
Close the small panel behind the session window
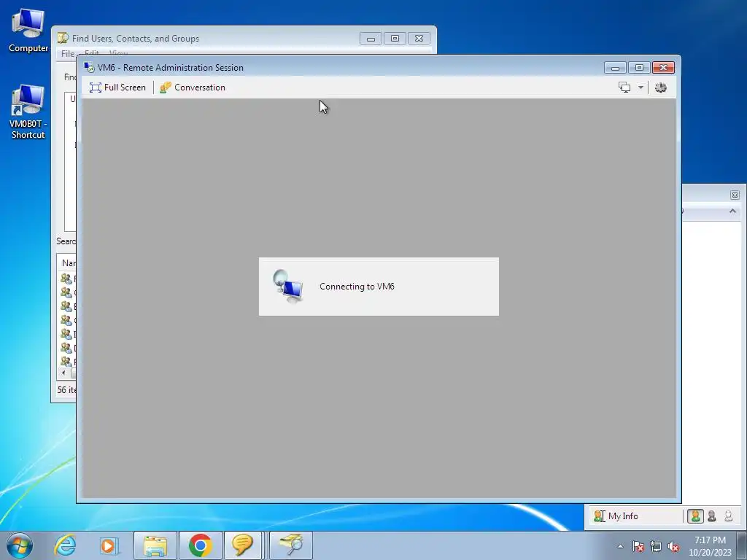click(x=735, y=195)
